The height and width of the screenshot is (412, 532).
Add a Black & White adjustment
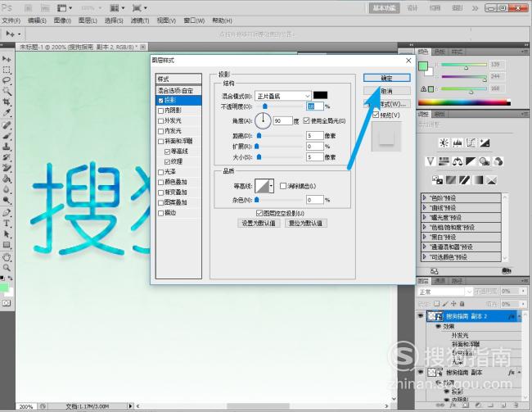click(x=471, y=161)
